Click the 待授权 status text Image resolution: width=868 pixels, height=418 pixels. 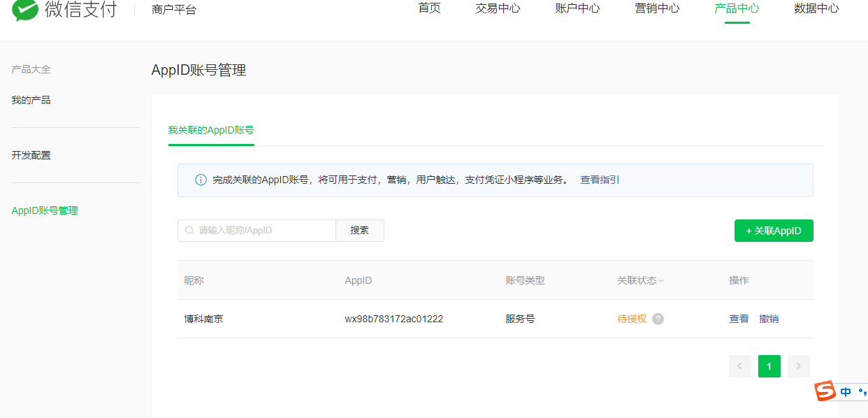click(x=632, y=319)
